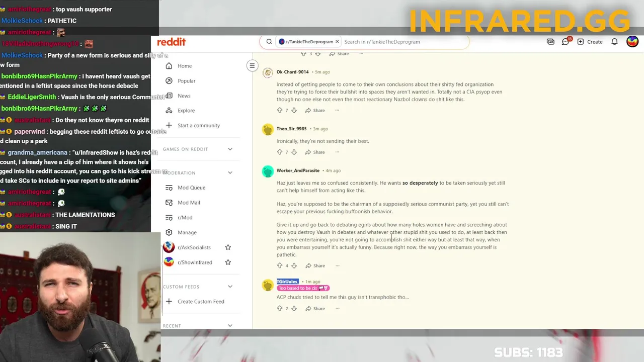Image resolution: width=644 pixels, height=362 pixels.
Task: Click the 'Too based to be cis' flair
Action: pyautogui.click(x=303, y=288)
